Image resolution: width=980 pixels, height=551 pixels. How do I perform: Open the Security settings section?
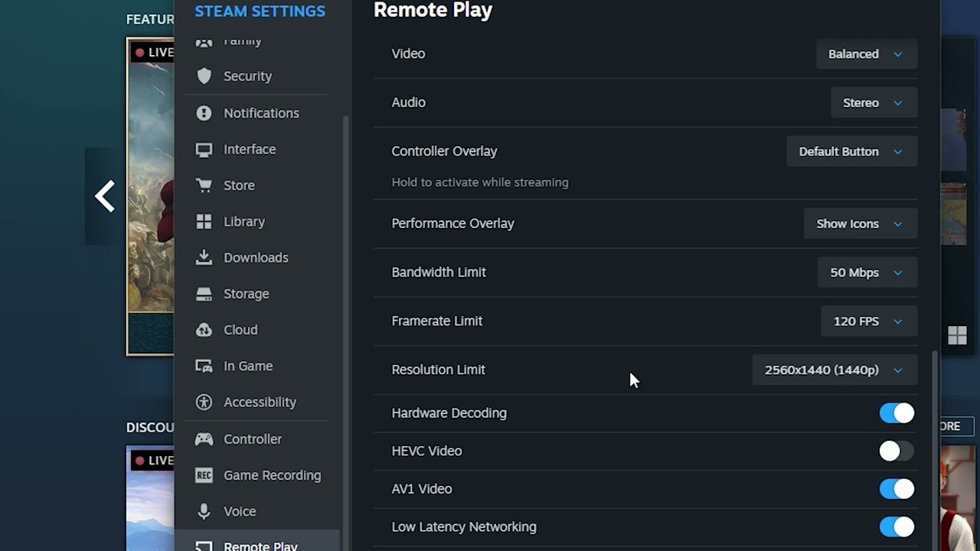tap(256, 76)
